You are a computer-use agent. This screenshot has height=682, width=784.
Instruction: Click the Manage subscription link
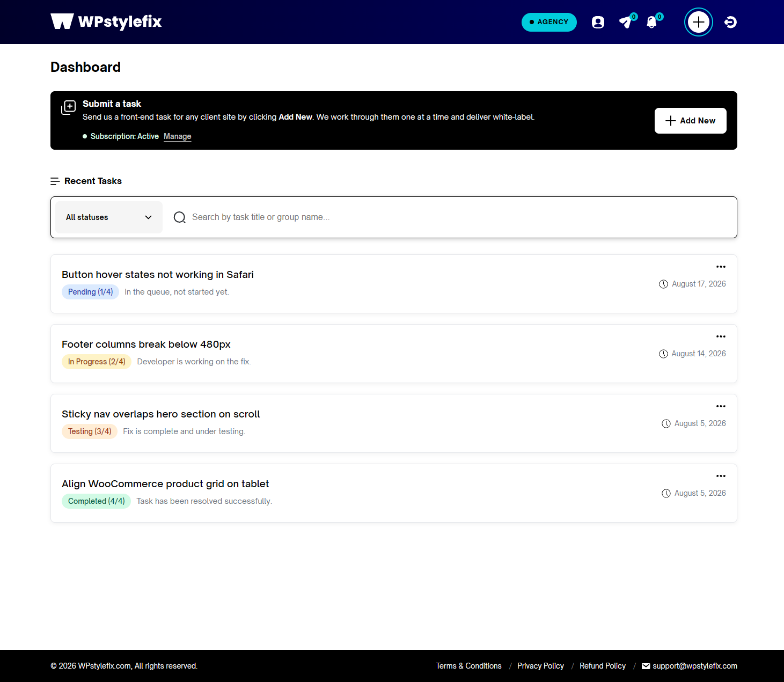click(x=178, y=136)
